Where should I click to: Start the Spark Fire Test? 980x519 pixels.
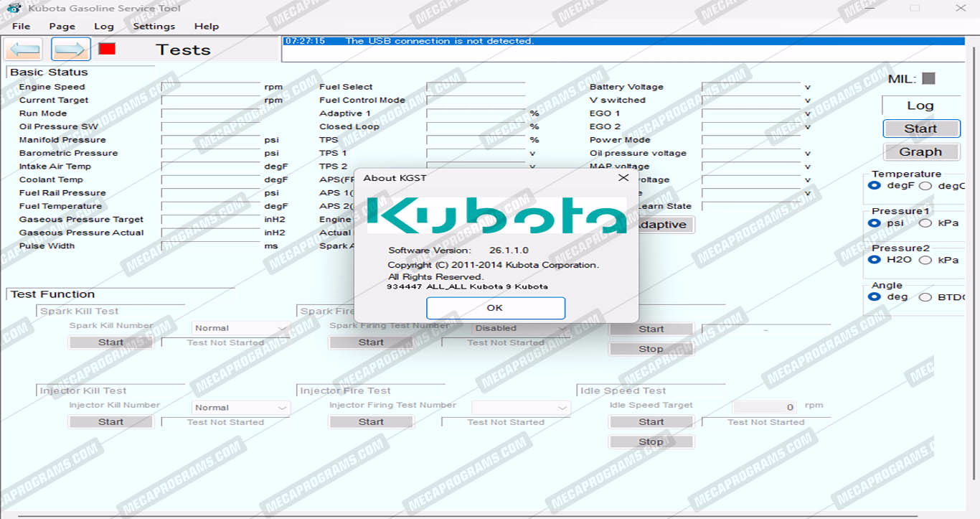pyautogui.click(x=371, y=342)
